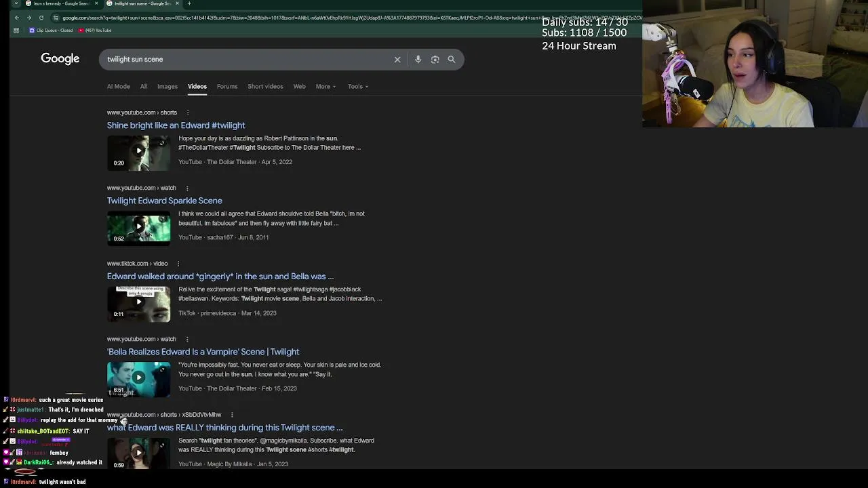
Task: Select the Videos results tab
Action: tap(197, 87)
